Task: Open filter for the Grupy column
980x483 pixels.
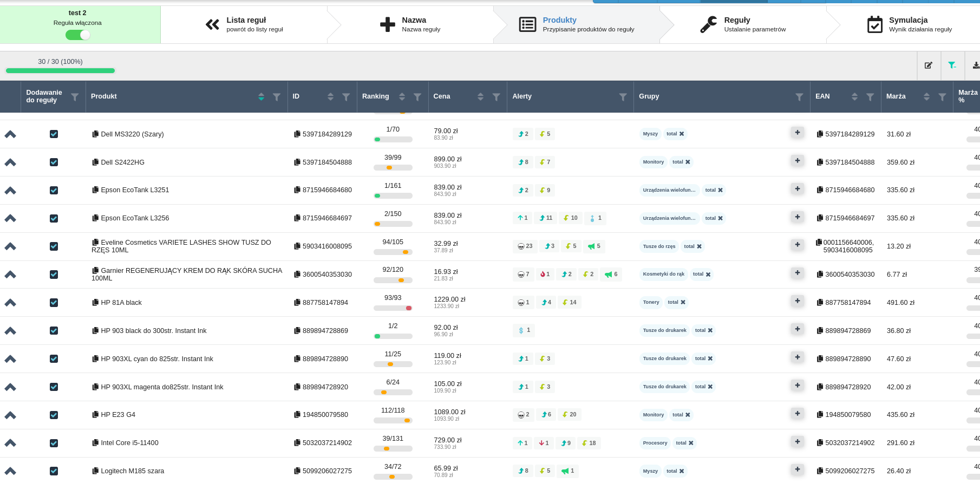Action: (x=799, y=97)
